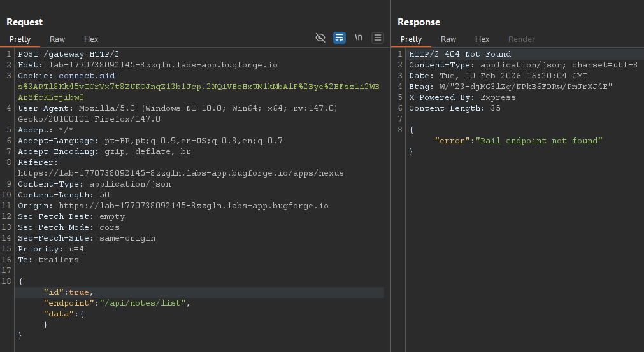Image resolution: width=644 pixels, height=352 pixels.
Task: Open Response Render tab
Action: tap(522, 39)
